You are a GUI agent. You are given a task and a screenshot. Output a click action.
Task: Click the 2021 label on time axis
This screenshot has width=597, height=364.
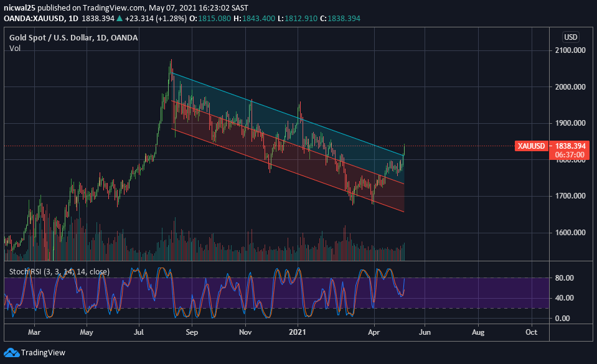298,332
